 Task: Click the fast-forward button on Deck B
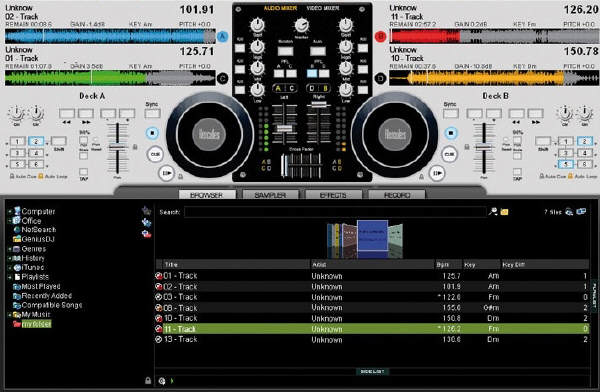click(536, 113)
